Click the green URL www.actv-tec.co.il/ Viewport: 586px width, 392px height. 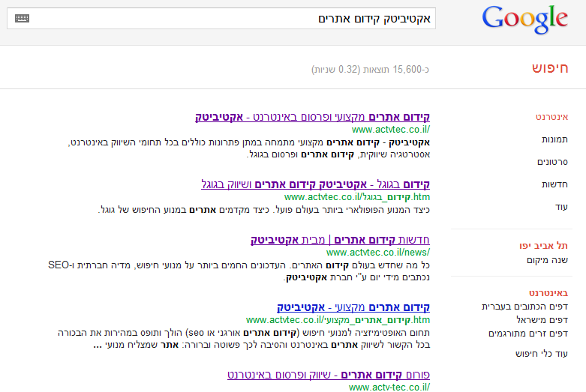click(x=389, y=388)
